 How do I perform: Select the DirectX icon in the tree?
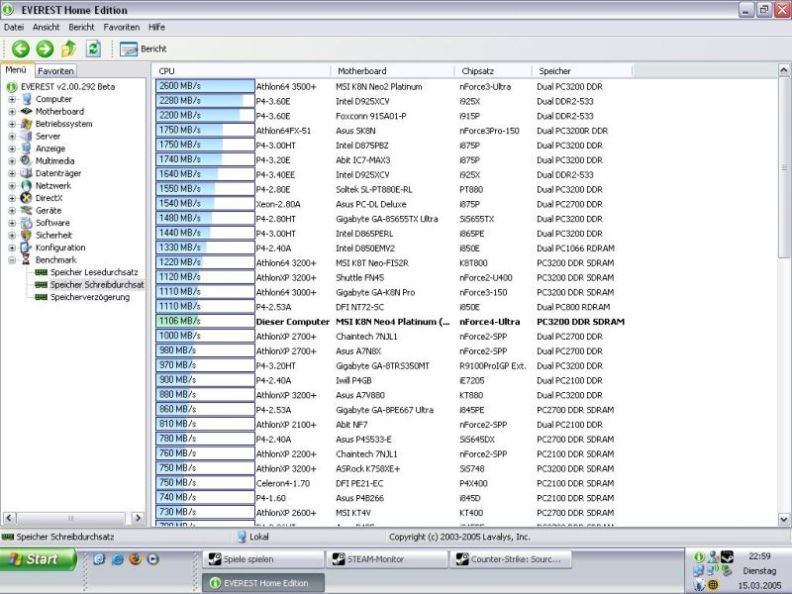pos(27,198)
